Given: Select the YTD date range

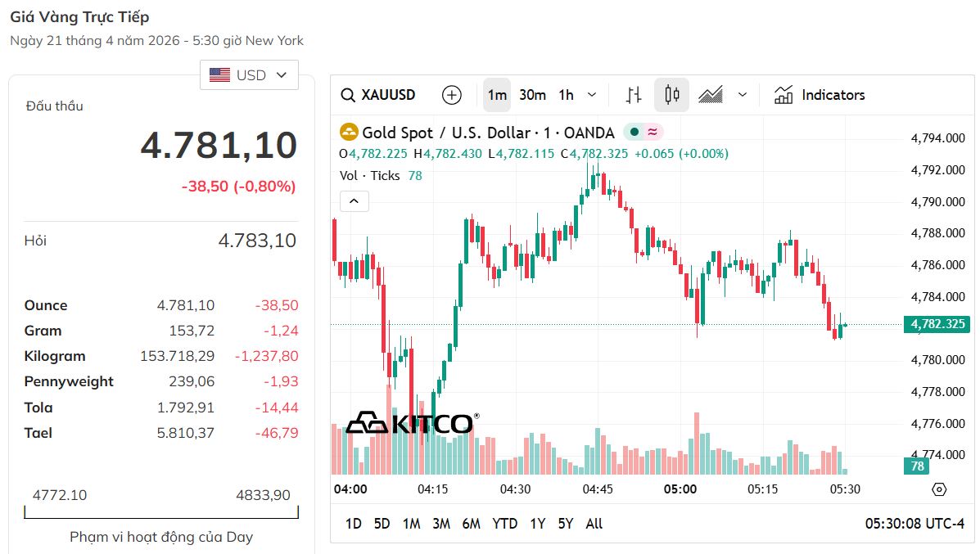Looking at the screenshot, I should tap(504, 524).
